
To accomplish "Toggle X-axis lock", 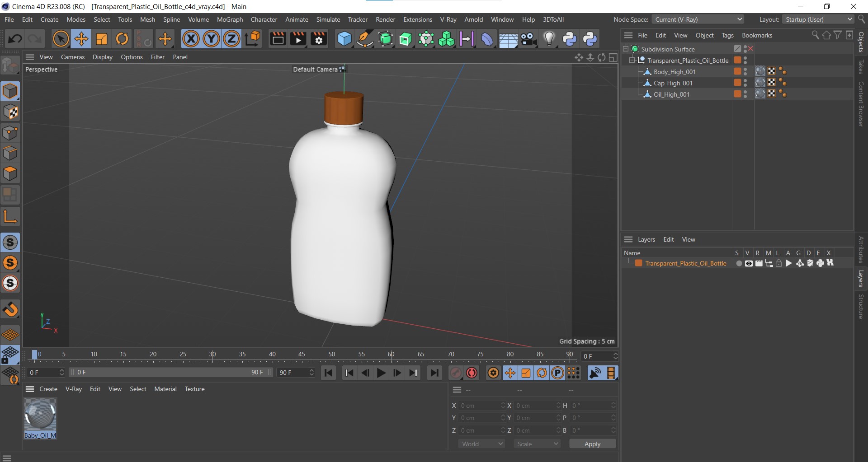I will (191, 39).
